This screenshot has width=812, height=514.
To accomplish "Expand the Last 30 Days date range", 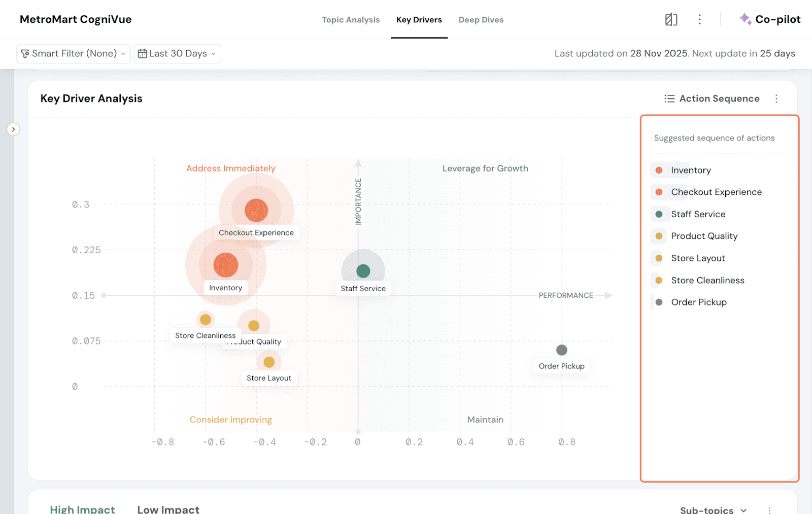I will [178, 54].
